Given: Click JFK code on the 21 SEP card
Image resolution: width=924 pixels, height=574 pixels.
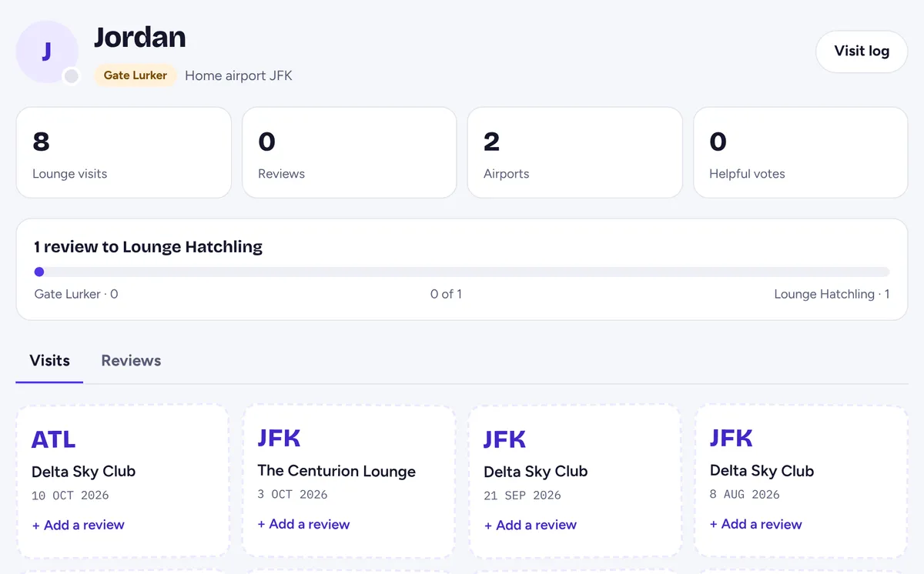Looking at the screenshot, I should [505, 439].
